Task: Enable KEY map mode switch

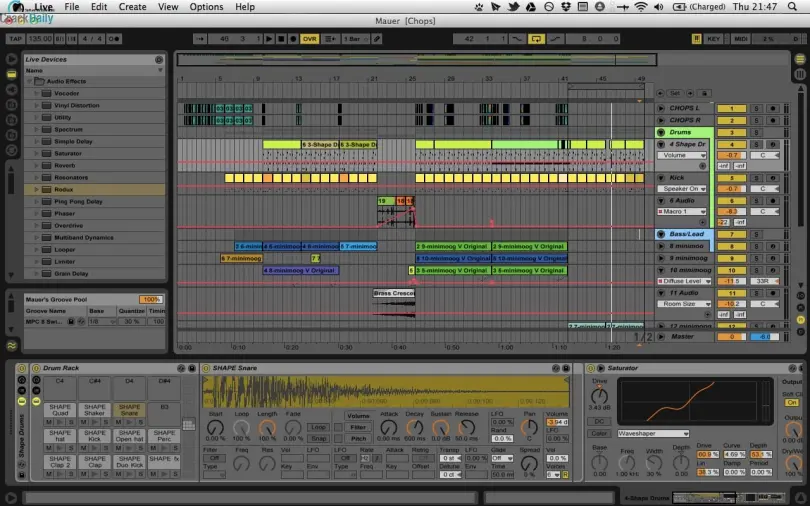Action: coord(714,39)
